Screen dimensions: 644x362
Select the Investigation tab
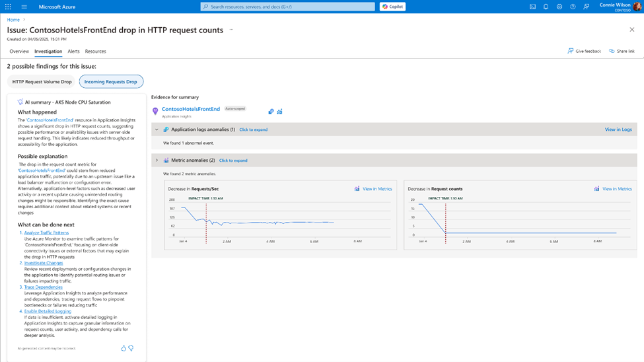coord(48,52)
